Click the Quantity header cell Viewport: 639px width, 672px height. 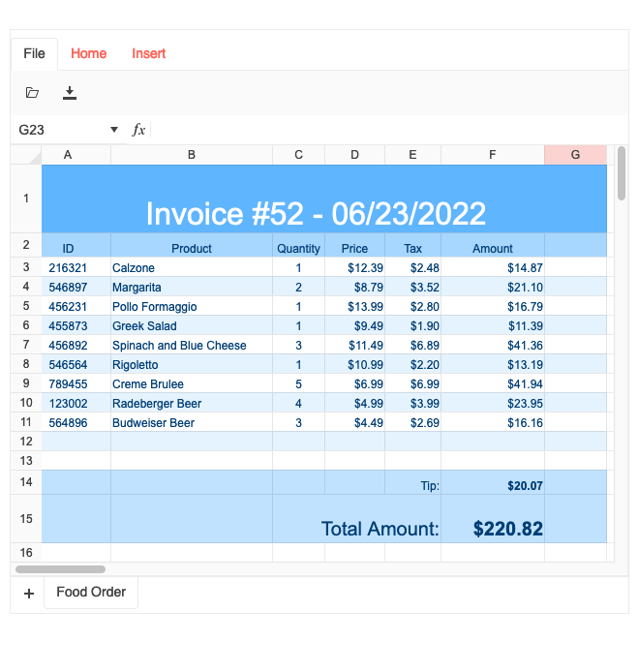click(x=299, y=245)
